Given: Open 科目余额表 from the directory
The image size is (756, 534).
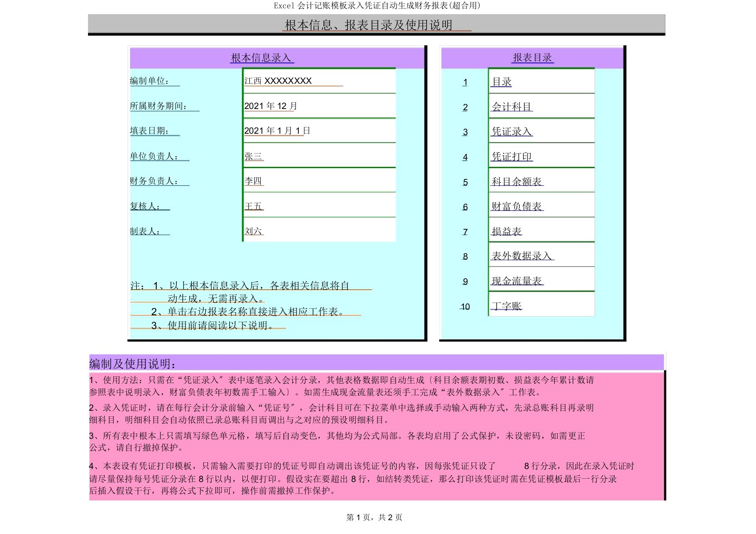Looking at the screenshot, I should click(x=517, y=181).
